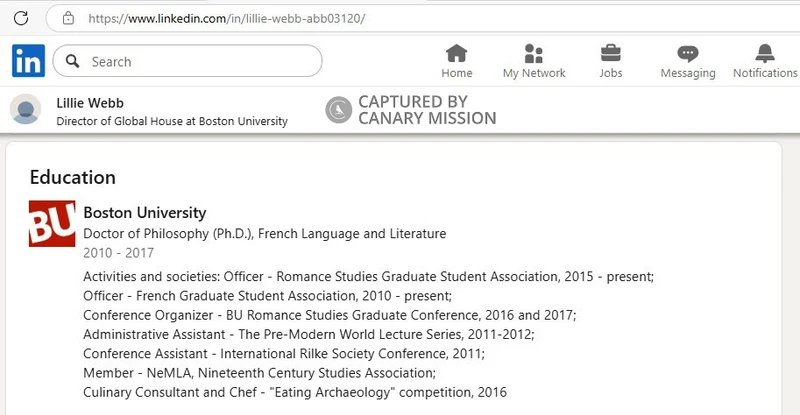The width and height of the screenshot is (800, 415).
Task: Click the magnifying glass search icon
Action: pyautogui.click(x=73, y=61)
